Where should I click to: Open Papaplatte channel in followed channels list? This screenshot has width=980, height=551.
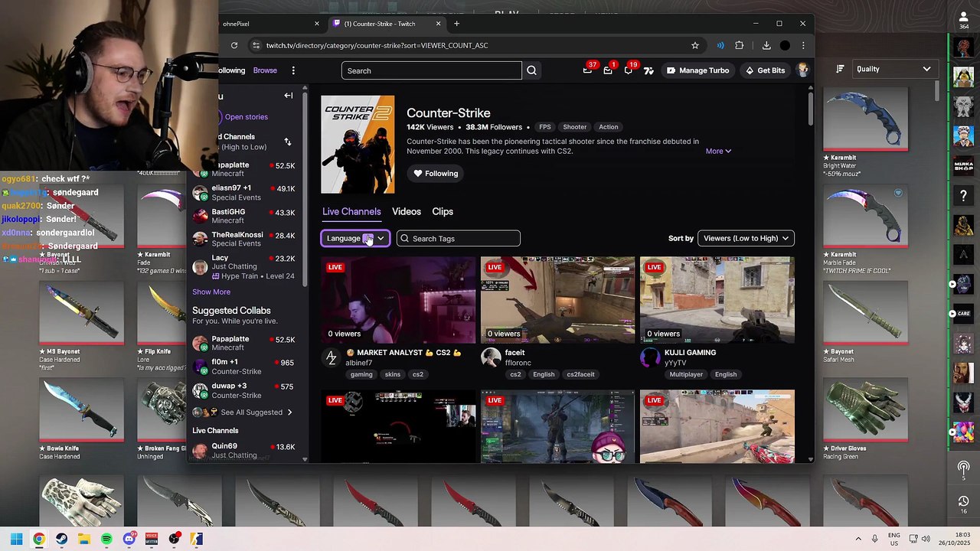pos(243,169)
